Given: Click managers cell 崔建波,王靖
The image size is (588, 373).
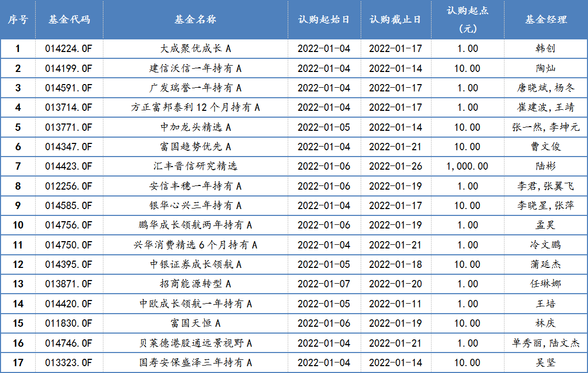Looking at the screenshot, I should 545,108.
